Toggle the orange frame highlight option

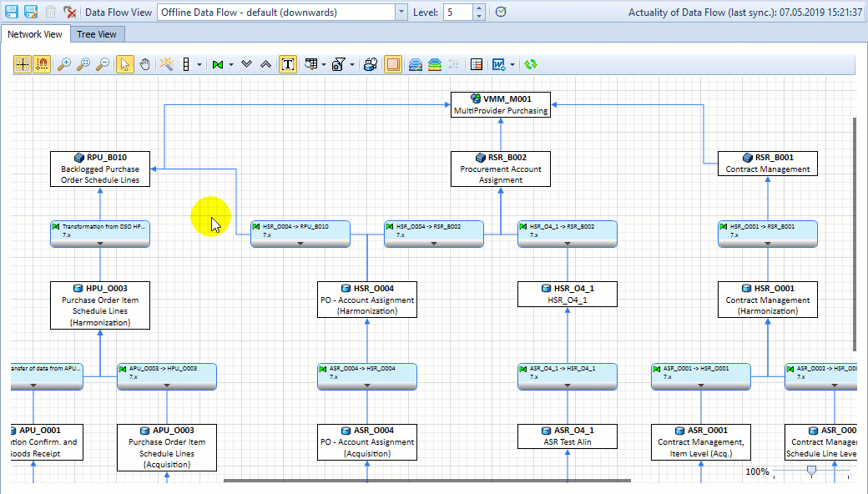[393, 63]
